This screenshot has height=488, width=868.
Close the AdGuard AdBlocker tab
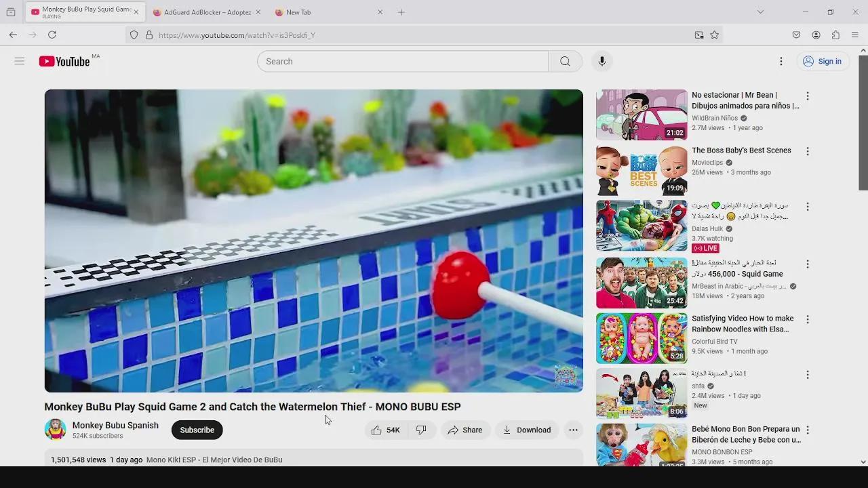pos(258,12)
